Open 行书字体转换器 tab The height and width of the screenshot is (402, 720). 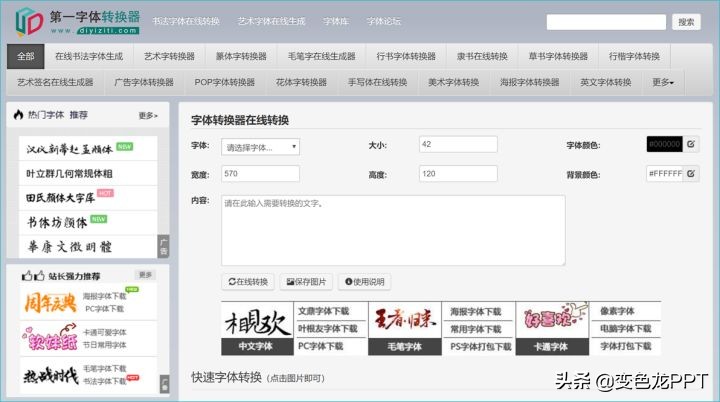tap(406, 57)
